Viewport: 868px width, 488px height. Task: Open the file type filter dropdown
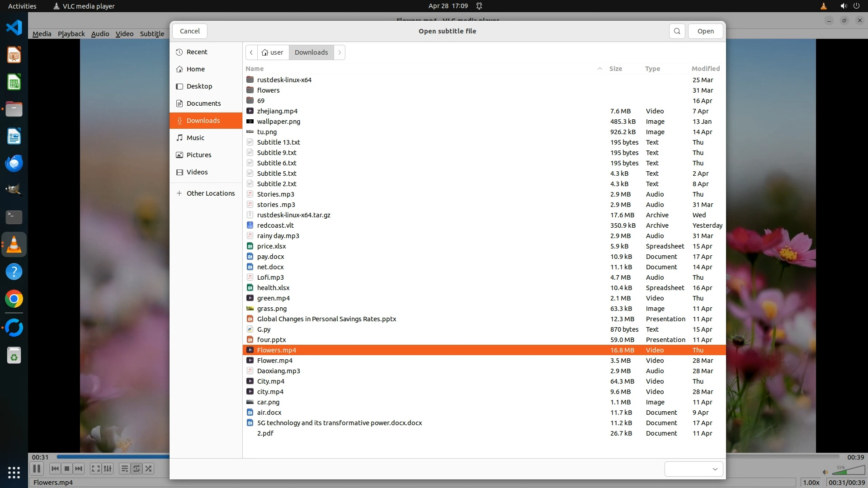pos(693,469)
